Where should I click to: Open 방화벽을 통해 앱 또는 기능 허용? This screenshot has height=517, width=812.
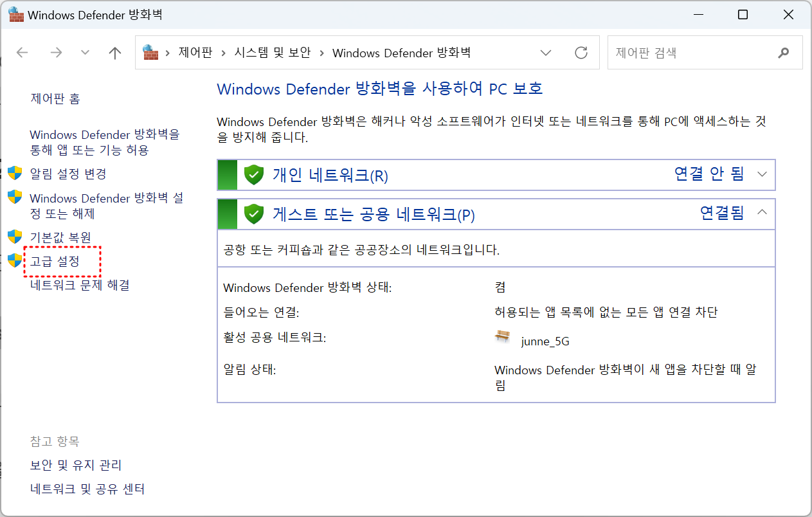105,142
